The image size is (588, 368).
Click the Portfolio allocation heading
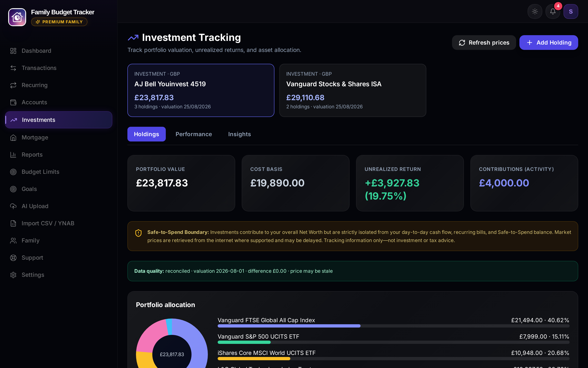[x=165, y=305]
